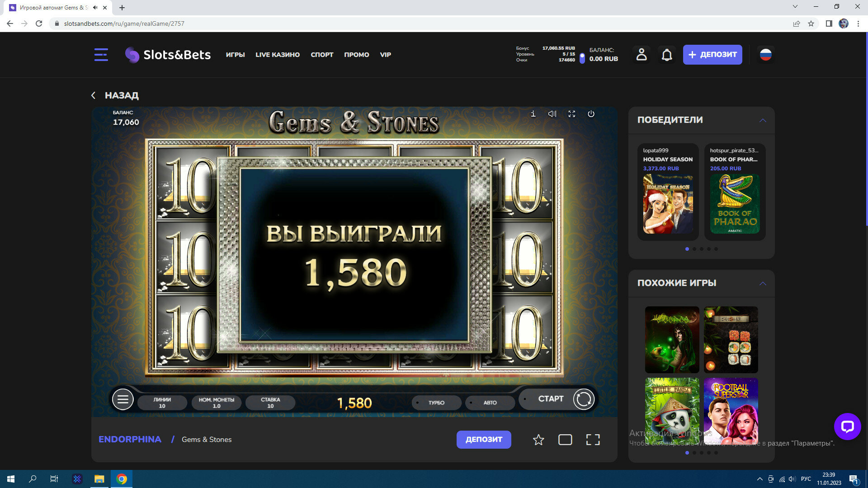Open the notifications bell

tap(667, 55)
